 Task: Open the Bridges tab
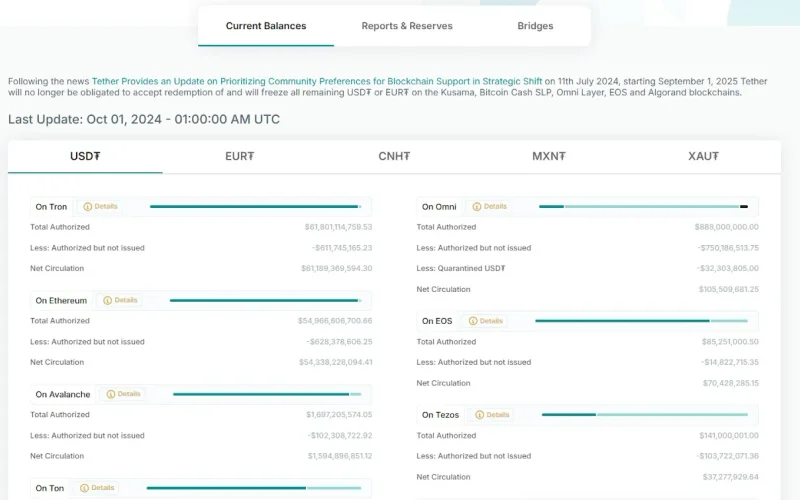coord(535,26)
